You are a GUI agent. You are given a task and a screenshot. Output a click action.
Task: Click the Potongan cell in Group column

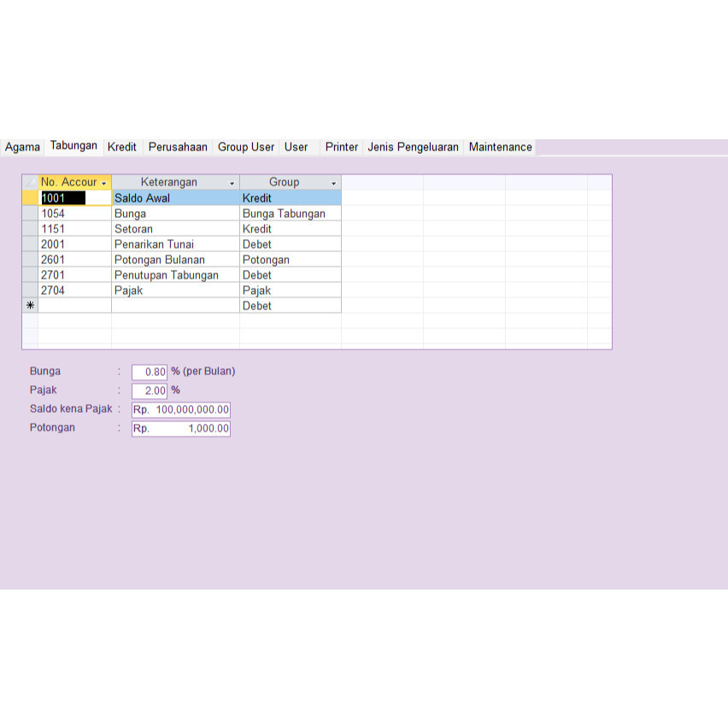point(291,260)
